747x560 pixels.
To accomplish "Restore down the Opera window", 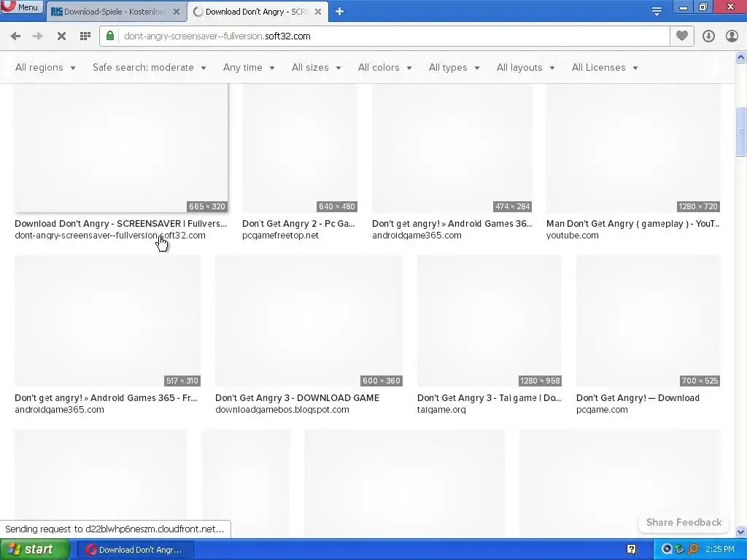I will point(703,7).
